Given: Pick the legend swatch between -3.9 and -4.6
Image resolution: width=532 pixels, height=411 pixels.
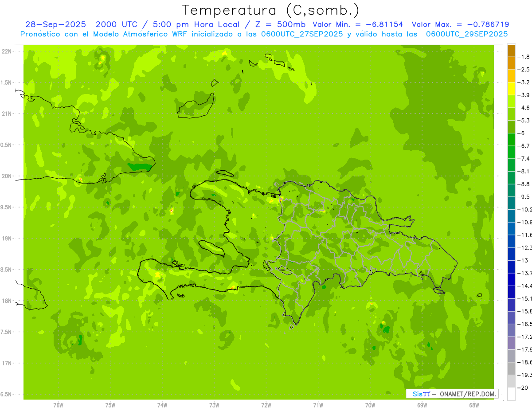Looking at the screenshot, I should pyautogui.click(x=511, y=102).
